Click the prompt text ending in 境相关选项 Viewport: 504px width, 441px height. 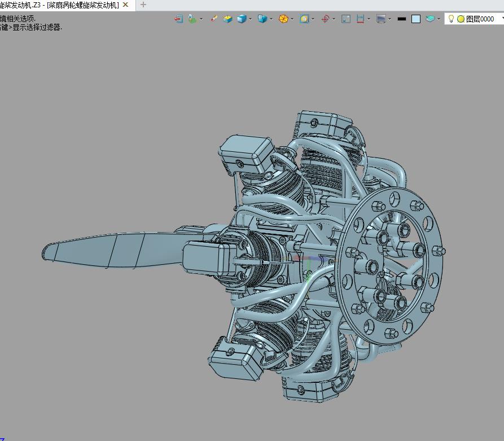tap(17, 19)
